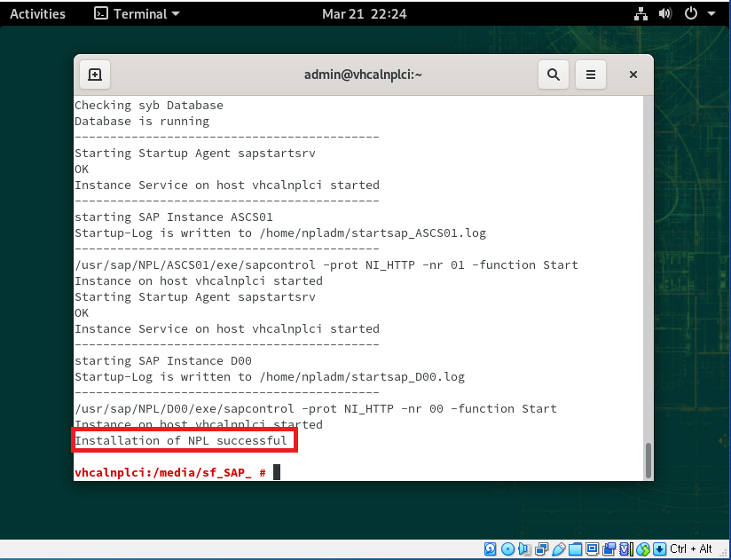This screenshot has height=560, width=731.
Task: Click sapcontrol '-nr 01 -function Start' line
Action: pyautogui.click(x=326, y=265)
